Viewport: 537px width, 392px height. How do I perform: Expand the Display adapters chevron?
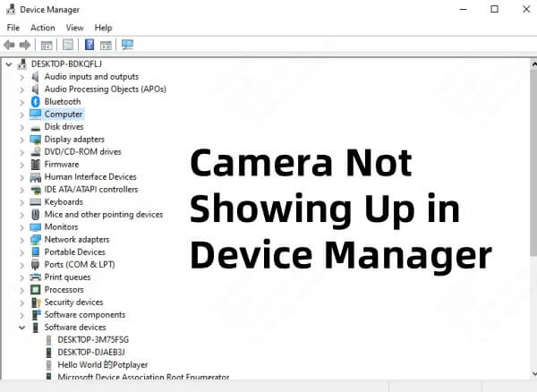point(21,140)
